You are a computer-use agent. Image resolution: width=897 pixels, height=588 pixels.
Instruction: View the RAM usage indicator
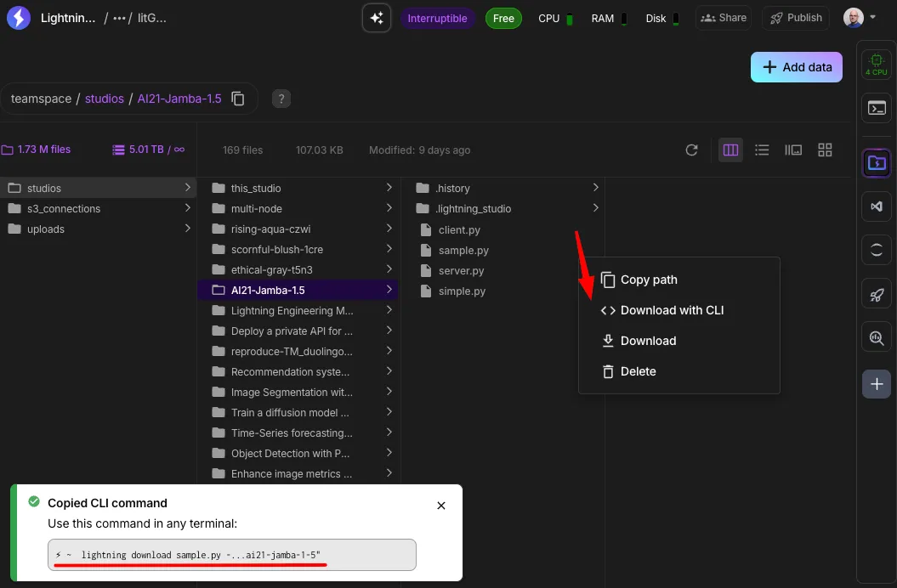[x=609, y=19]
